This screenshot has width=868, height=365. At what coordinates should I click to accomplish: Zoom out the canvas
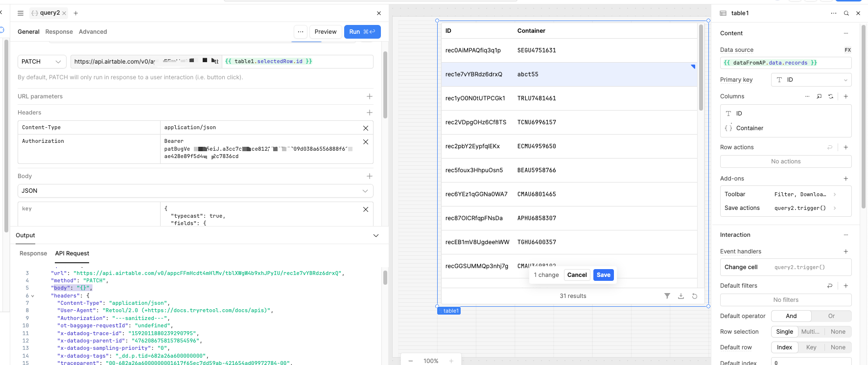tap(411, 361)
